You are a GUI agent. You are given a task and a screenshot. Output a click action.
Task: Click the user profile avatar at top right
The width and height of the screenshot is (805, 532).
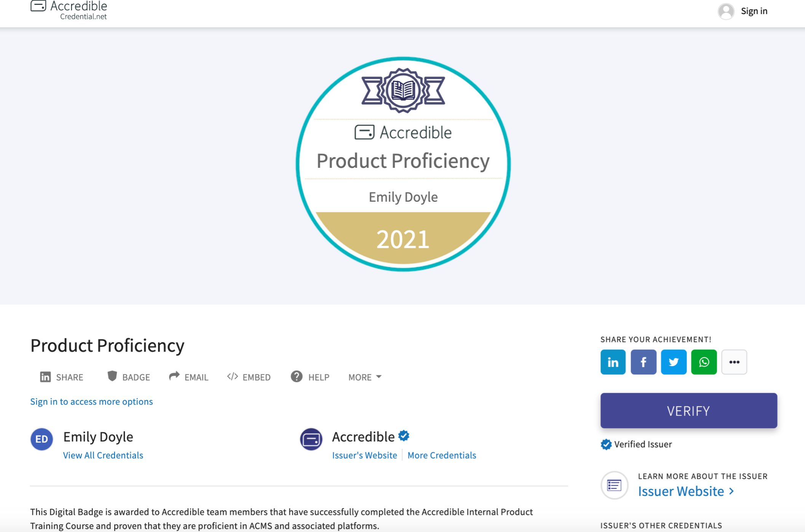point(726,11)
